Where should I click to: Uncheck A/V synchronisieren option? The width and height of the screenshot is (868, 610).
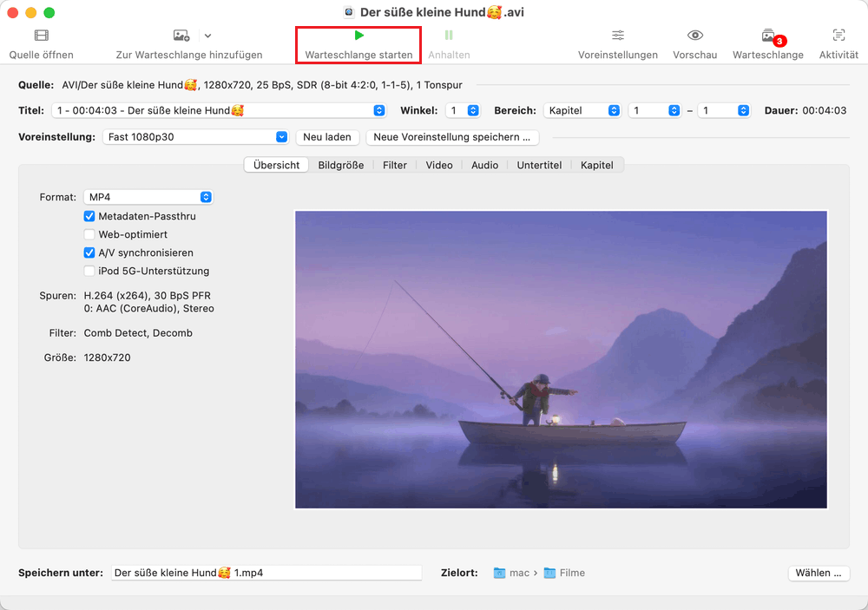pos(89,253)
